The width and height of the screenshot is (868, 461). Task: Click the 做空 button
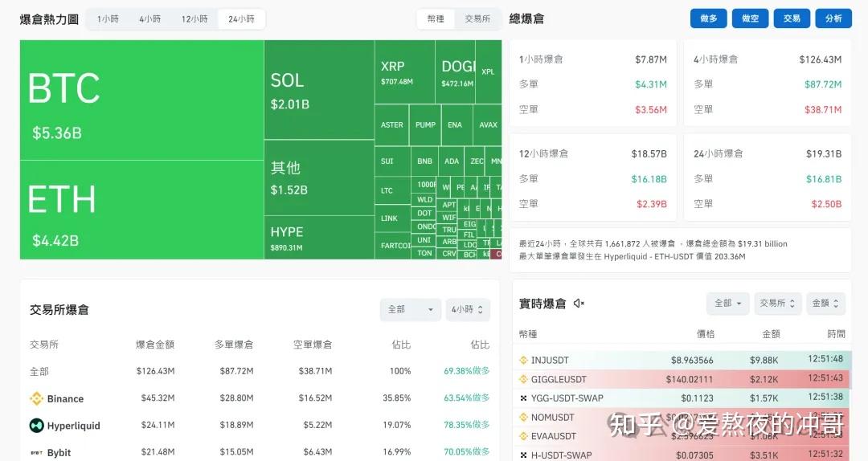[750, 18]
